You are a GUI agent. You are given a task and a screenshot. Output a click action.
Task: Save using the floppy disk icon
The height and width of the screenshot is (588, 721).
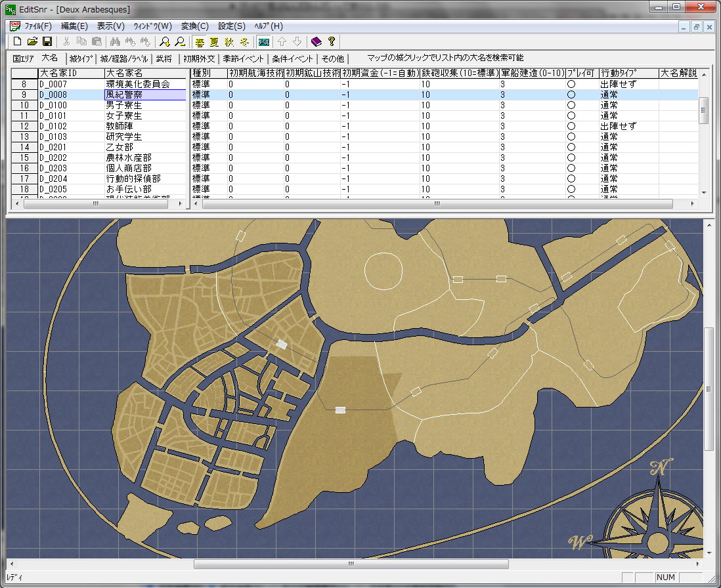(x=47, y=42)
